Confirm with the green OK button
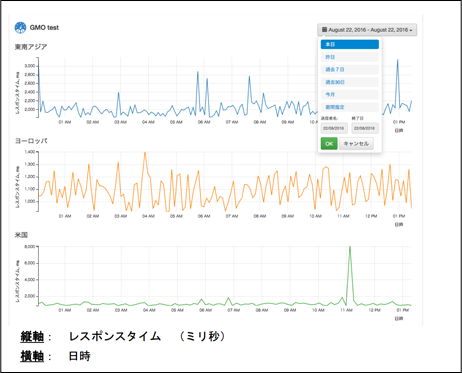462x373 pixels. [x=329, y=144]
